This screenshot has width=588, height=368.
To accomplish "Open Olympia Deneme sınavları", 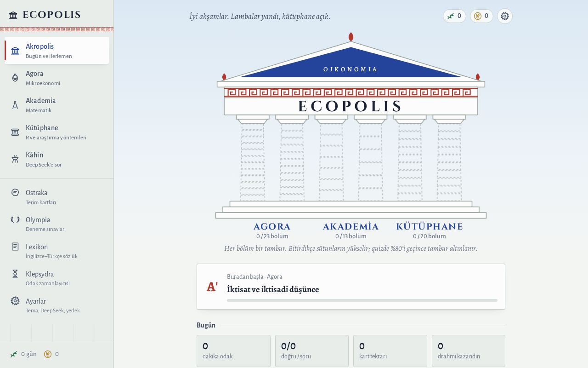I will coord(57,224).
